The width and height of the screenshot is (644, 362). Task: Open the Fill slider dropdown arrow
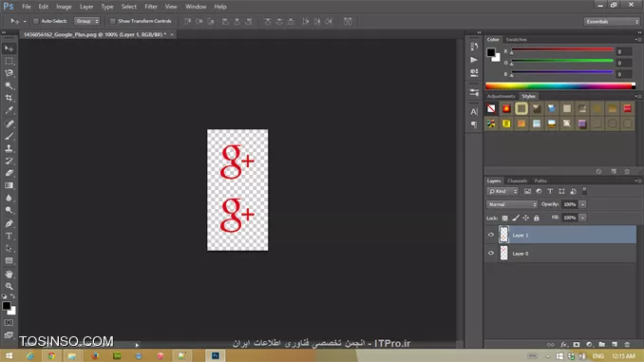click(x=582, y=218)
